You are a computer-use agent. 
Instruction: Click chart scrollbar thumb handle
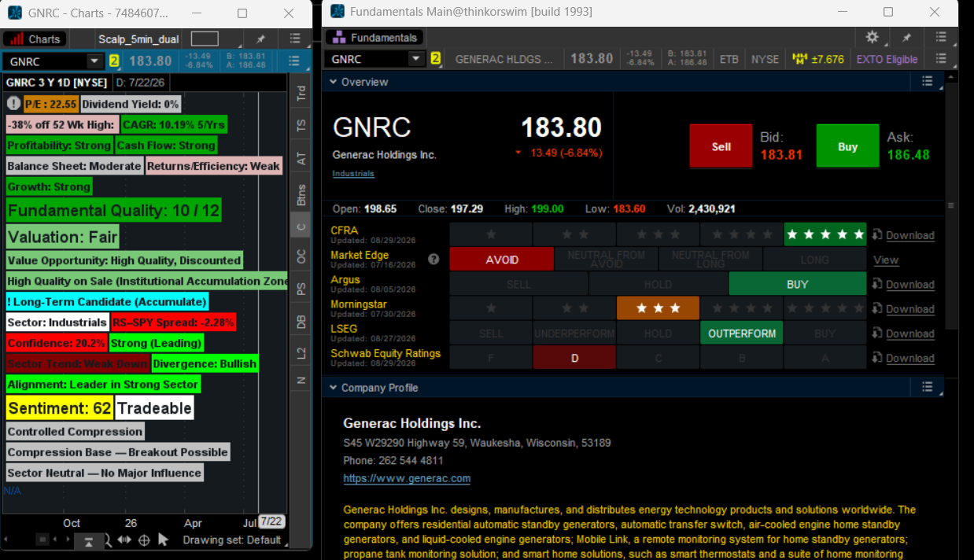(43, 540)
